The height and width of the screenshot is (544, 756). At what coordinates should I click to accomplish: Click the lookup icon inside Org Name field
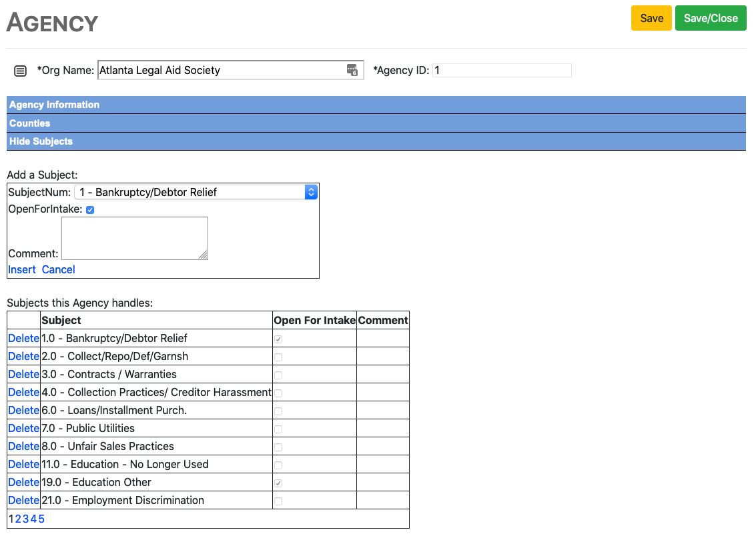coord(352,70)
